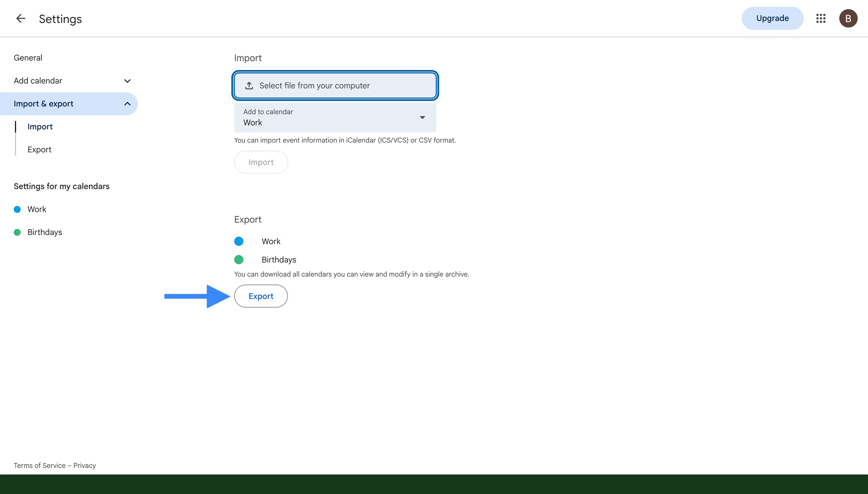Select Add calendar in the sidebar

(38, 81)
